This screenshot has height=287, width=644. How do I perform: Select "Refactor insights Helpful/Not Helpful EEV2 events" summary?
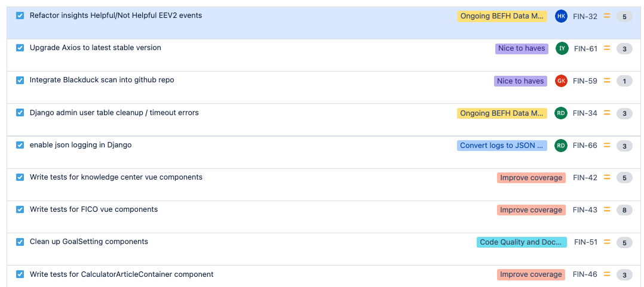[116, 16]
